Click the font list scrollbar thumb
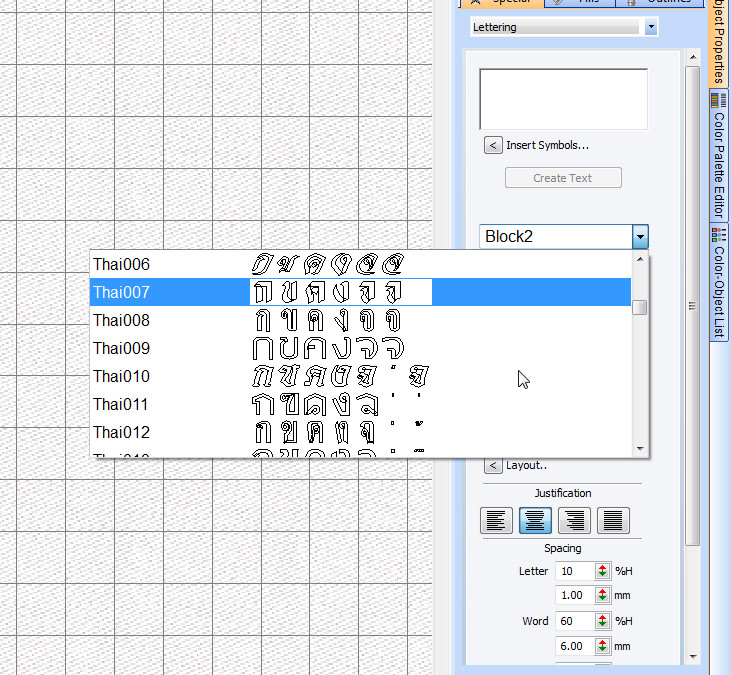Image resolution: width=731 pixels, height=675 pixels. click(x=640, y=307)
